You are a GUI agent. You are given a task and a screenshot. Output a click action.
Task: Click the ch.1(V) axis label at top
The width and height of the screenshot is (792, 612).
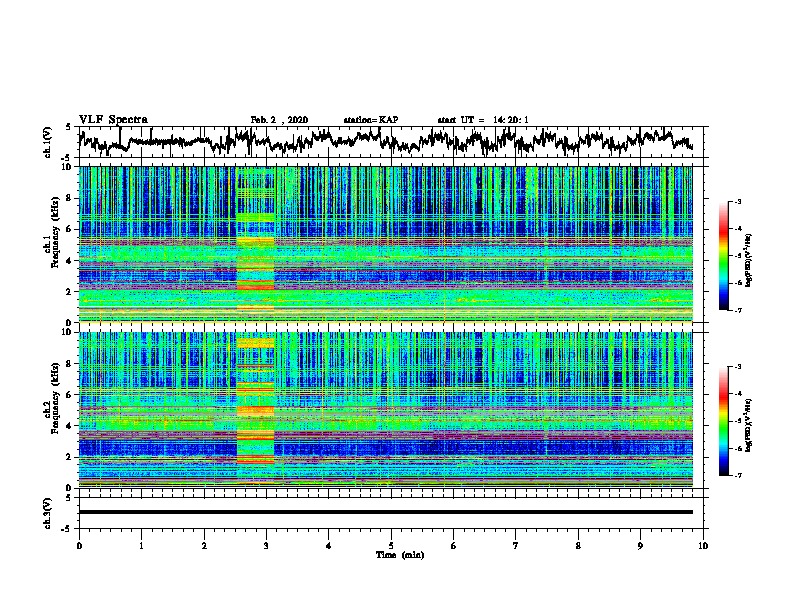47,142
